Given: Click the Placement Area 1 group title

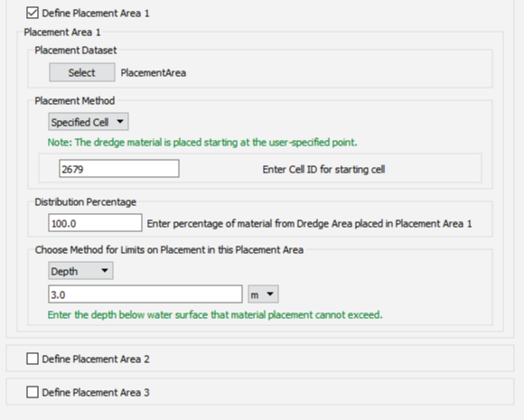Looking at the screenshot, I should pyautogui.click(x=62, y=33).
